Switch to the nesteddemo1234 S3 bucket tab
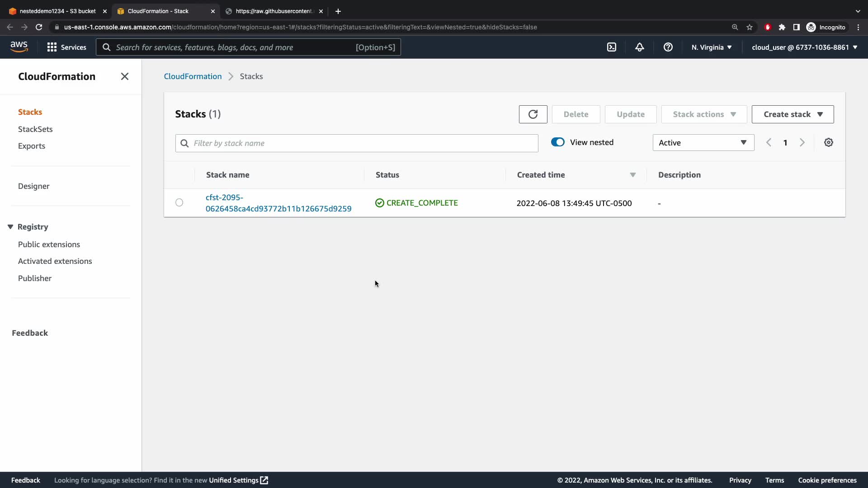This screenshot has width=868, height=488. coord(57,11)
